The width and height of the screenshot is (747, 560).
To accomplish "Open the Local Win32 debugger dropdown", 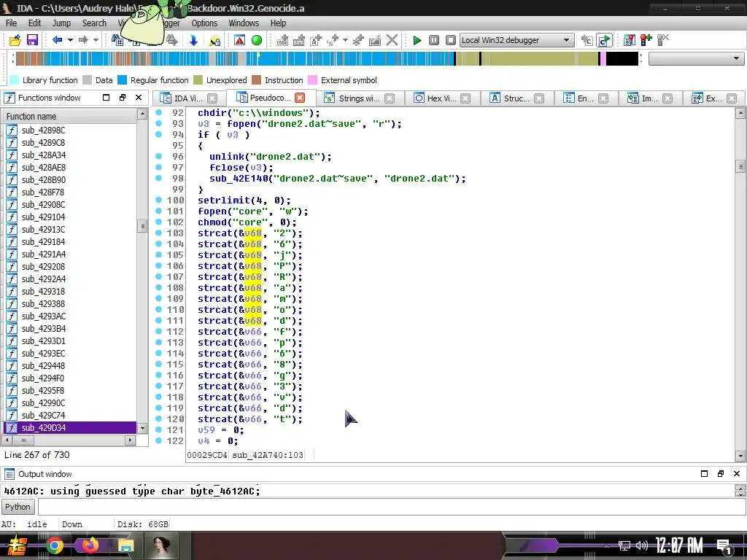I will (516, 40).
